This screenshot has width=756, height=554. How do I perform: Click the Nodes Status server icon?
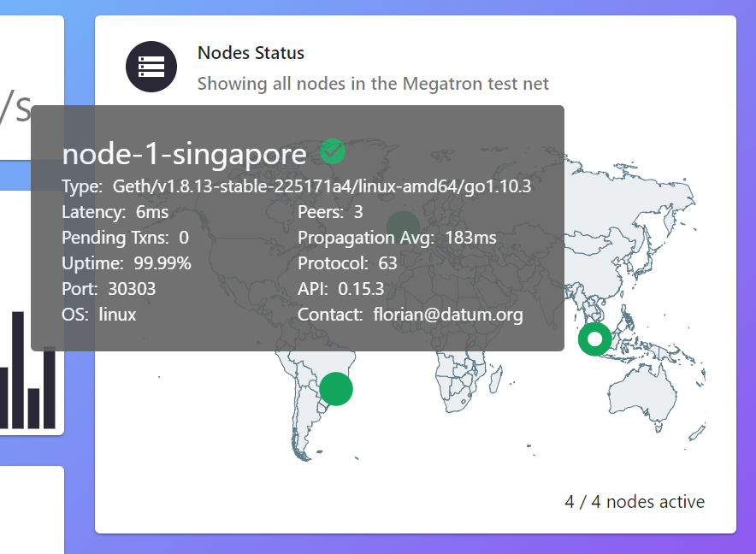tap(151, 67)
